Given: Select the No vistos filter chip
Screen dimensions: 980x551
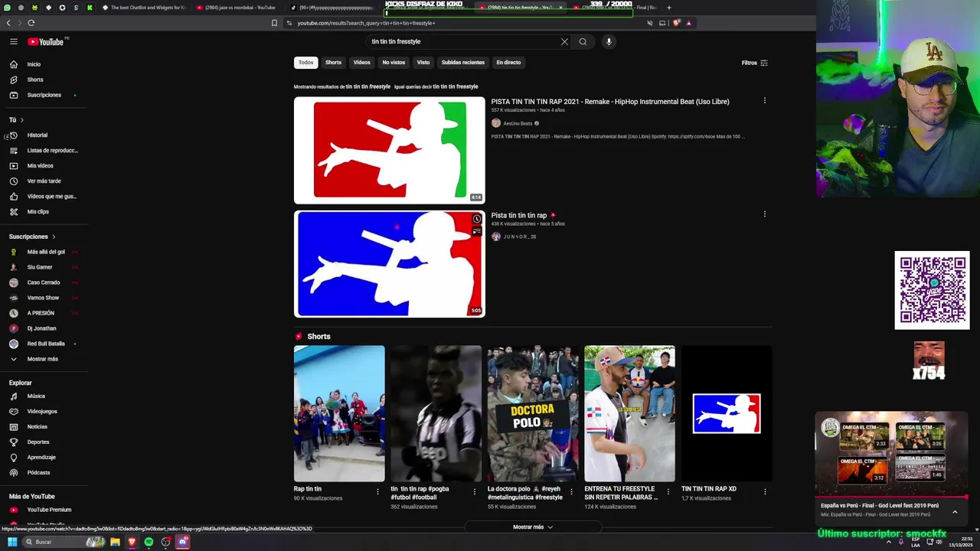Looking at the screenshot, I should (394, 63).
